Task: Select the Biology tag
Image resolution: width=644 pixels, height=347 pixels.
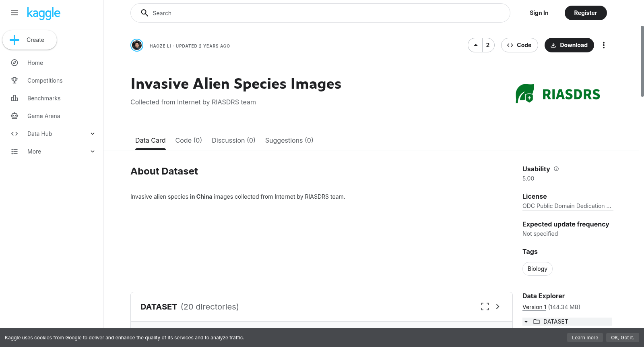Action: tap(537, 269)
